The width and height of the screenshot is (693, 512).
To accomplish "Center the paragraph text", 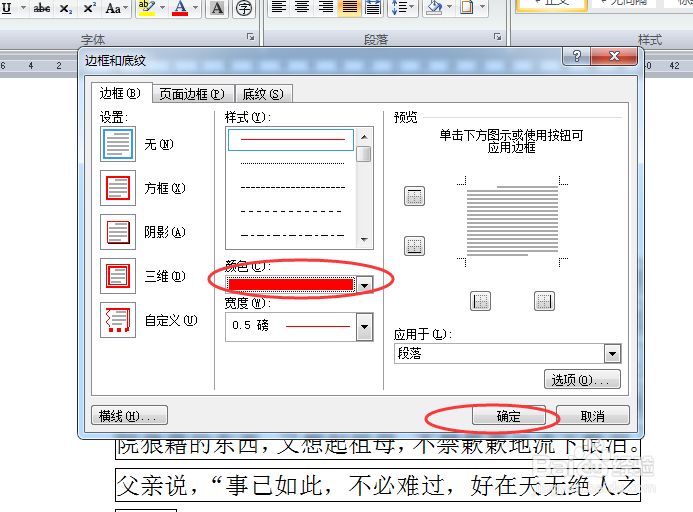I will (302, 8).
